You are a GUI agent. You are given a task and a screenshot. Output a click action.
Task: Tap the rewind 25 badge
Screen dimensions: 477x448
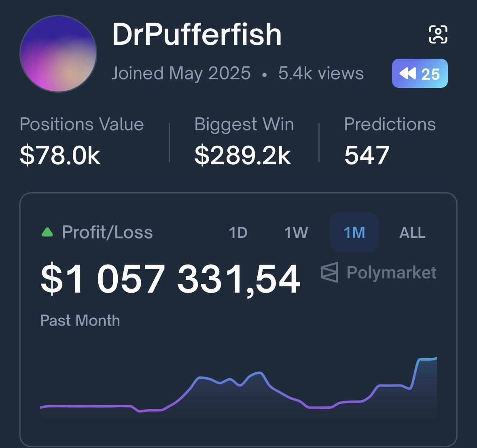(x=420, y=73)
